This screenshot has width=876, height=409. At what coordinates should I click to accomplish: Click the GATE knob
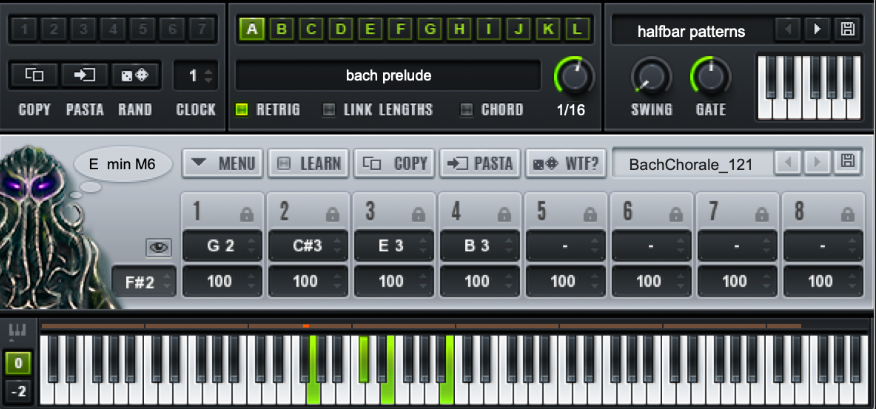pyautogui.click(x=711, y=78)
